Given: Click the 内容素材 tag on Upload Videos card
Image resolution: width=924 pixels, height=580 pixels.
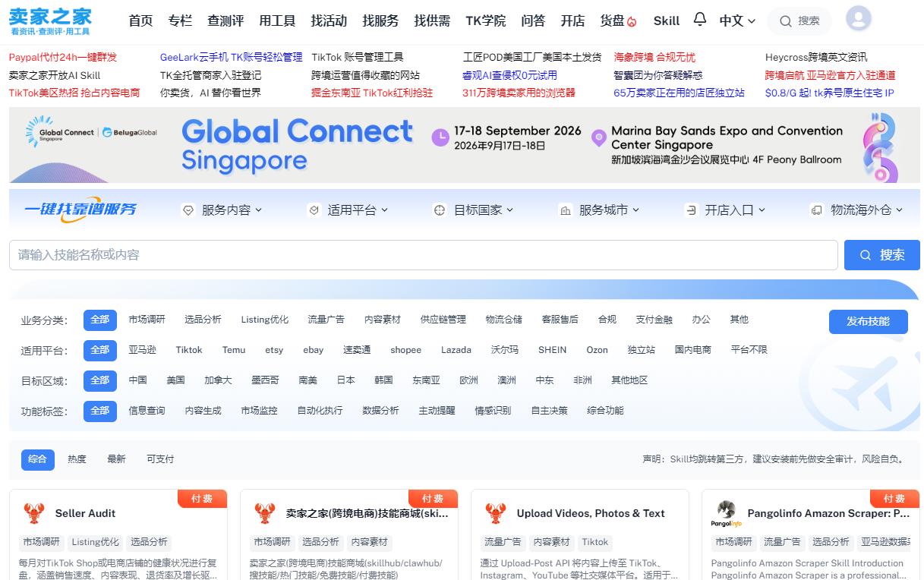Looking at the screenshot, I should 552,542.
